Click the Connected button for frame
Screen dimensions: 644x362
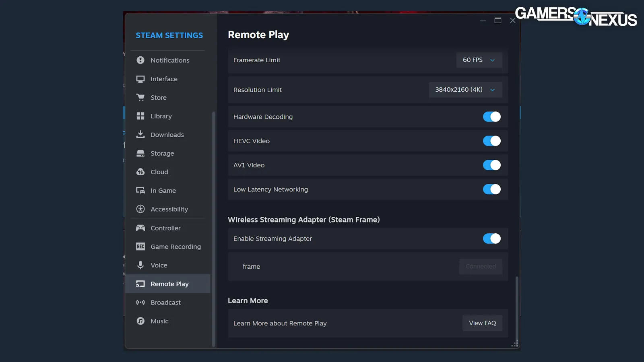pos(481,266)
